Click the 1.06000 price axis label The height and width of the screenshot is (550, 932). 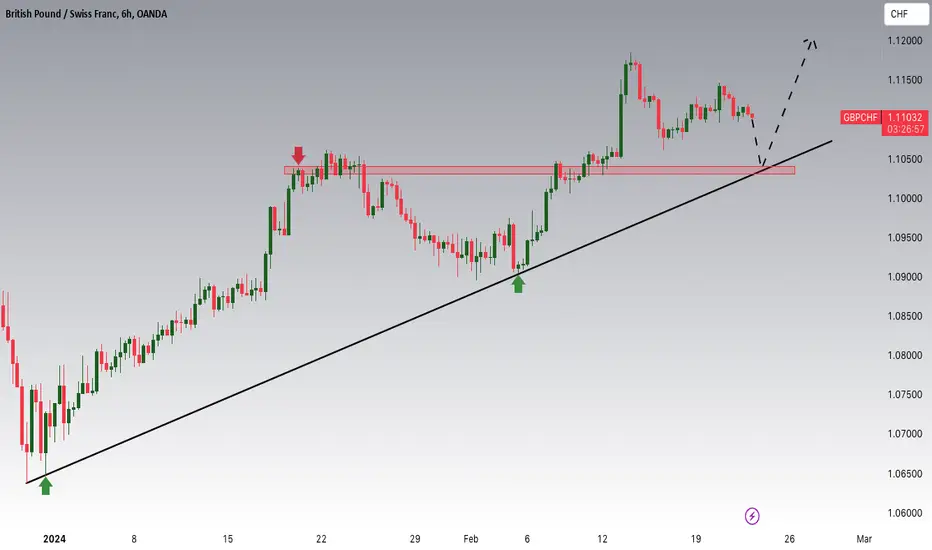pos(905,513)
